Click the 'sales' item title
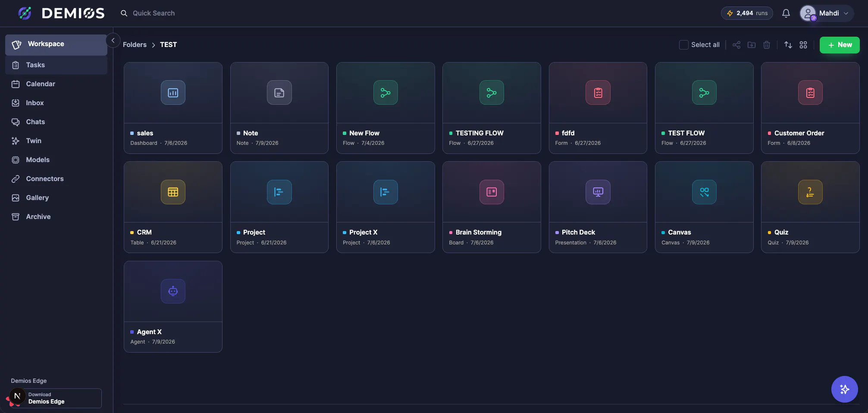 point(145,133)
